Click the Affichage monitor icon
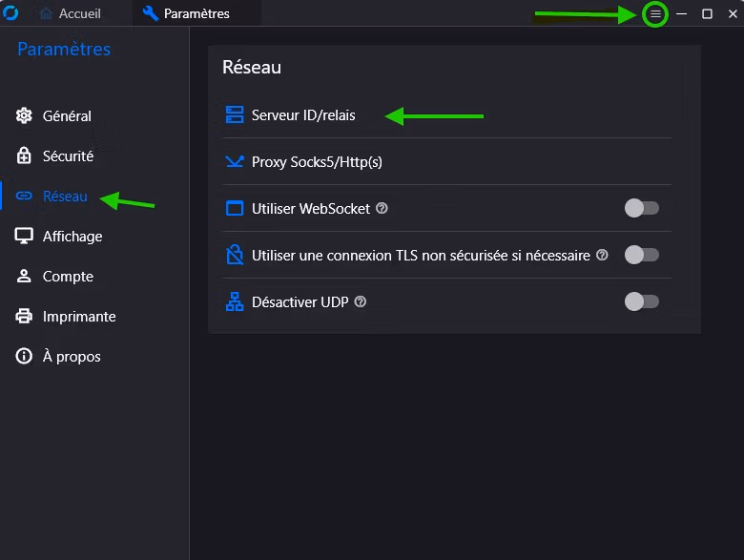The height and width of the screenshot is (560, 744). pyautogui.click(x=24, y=236)
